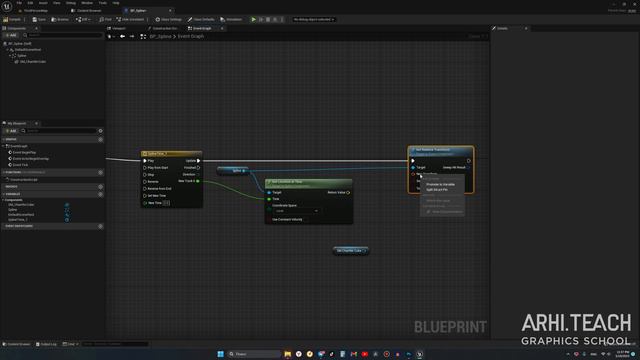This screenshot has width=640, height=360.
Task: Click Add button in Components panel
Action: click(x=11, y=35)
